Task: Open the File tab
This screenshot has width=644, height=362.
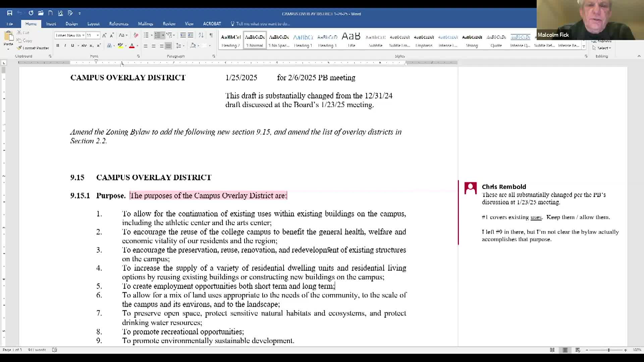Action: [x=10, y=24]
